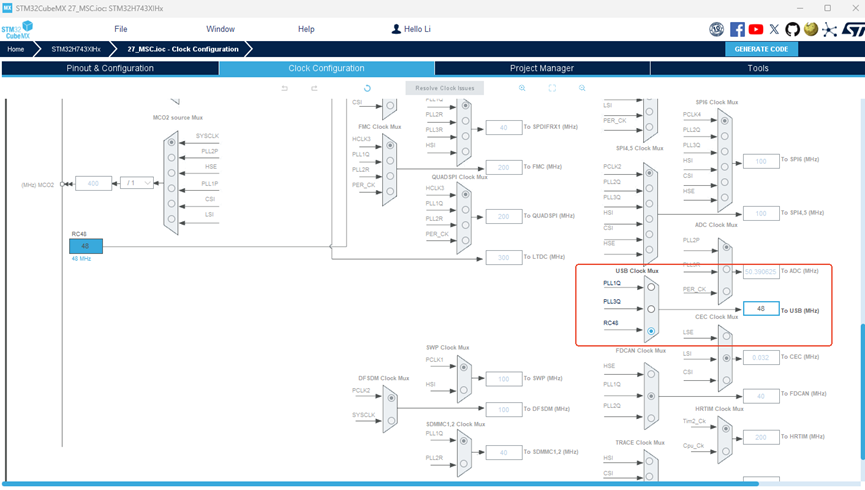Viewport: 865px width, 490px height.
Task: Click the GENERATE CODE button
Action: point(761,49)
